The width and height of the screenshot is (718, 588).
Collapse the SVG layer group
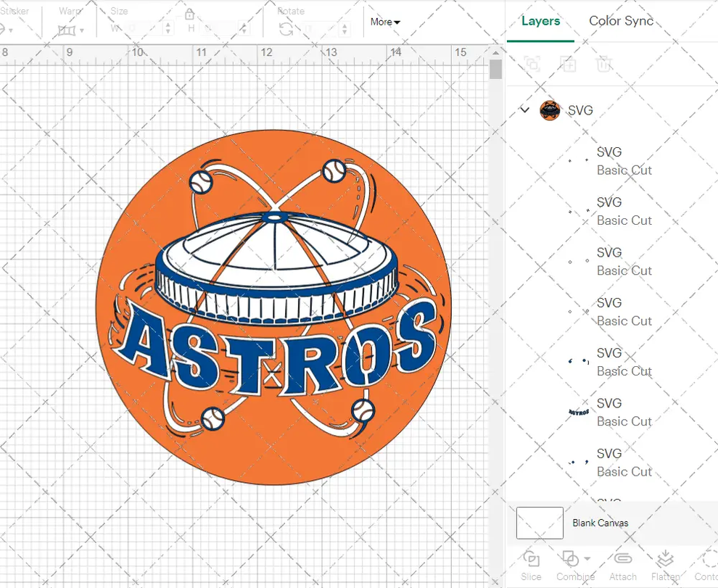pos(524,110)
